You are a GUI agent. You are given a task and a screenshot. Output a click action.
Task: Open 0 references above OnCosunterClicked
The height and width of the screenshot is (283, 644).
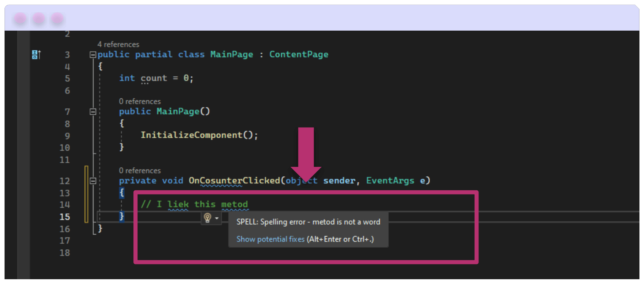coord(140,171)
